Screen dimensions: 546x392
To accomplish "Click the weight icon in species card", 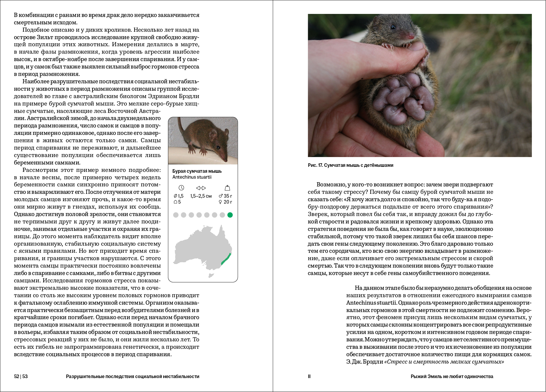I will coord(227,188).
